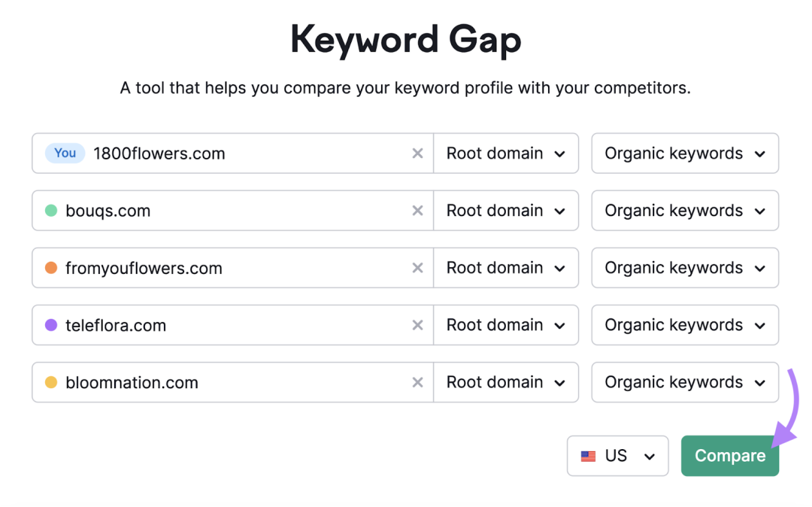Click the green dot beside bouqs.com
Image resolution: width=812 pixels, height=507 pixels.
click(51, 211)
